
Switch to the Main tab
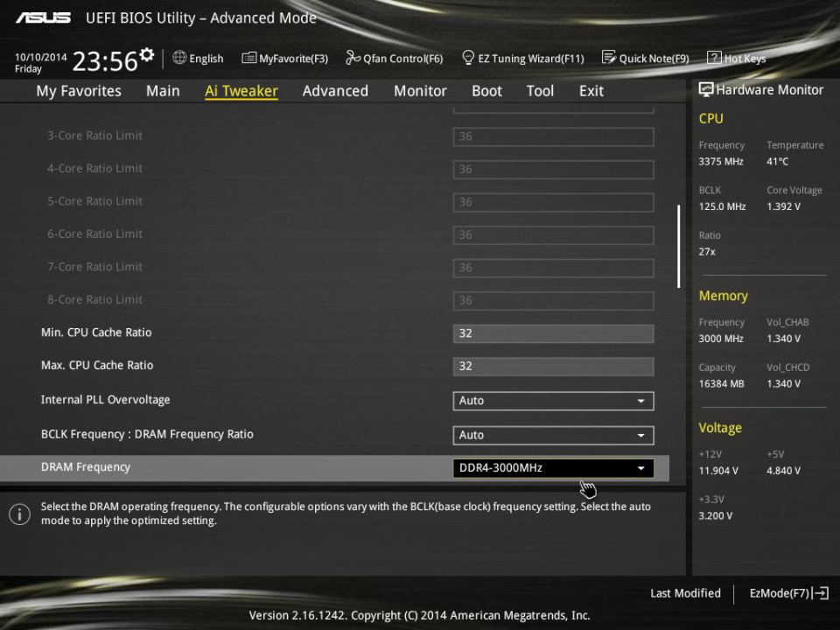[163, 91]
